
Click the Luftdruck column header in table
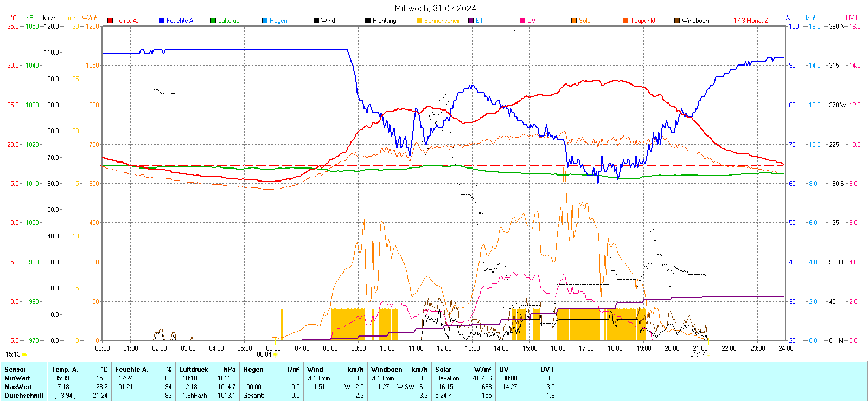(194, 370)
